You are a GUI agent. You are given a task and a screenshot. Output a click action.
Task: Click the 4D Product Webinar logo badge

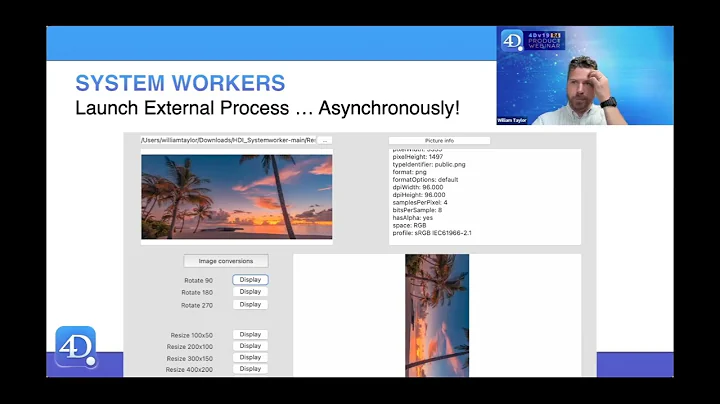532,40
